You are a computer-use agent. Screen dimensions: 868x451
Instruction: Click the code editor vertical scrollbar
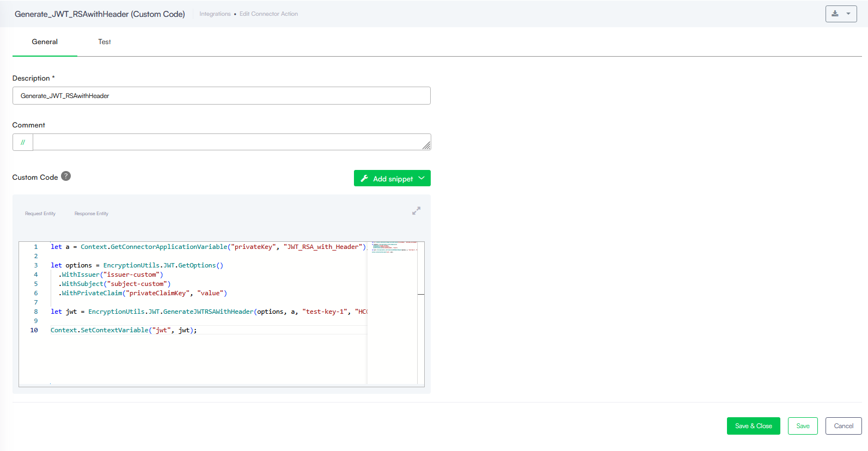click(x=421, y=313)
